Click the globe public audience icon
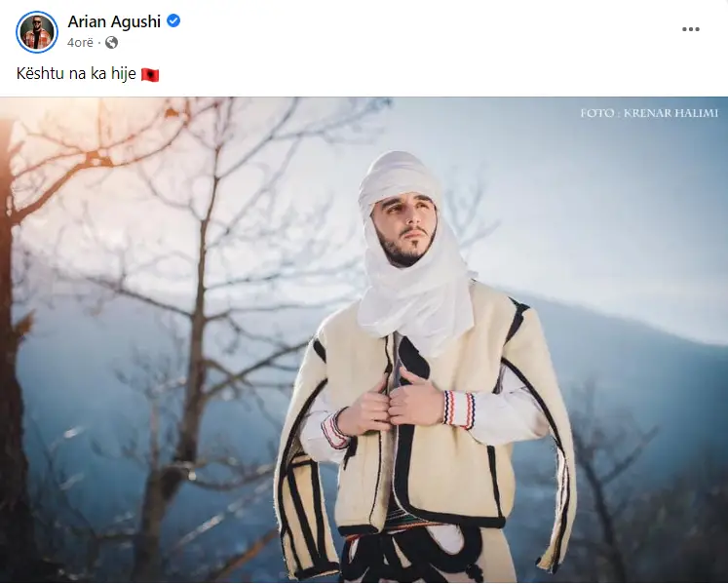This screenshot has width=728, height=584. pos(111,43)
